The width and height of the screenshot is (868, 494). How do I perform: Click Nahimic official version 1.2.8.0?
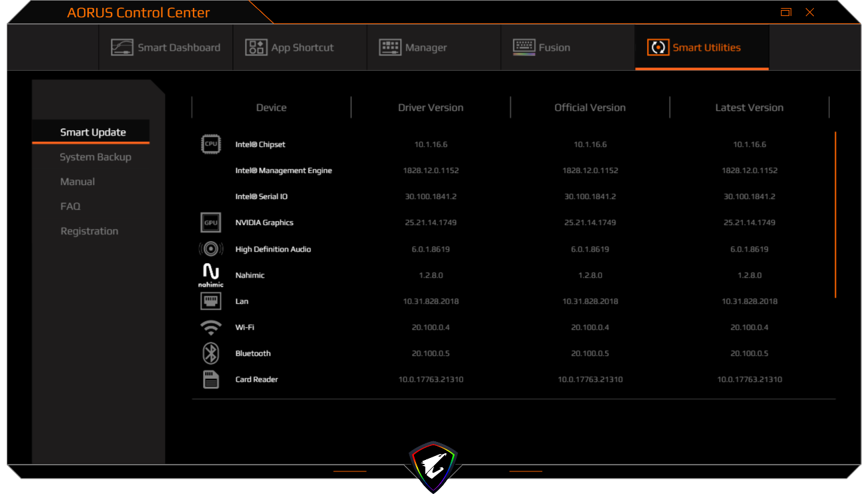pyautogui.click(x=590, y=275)
